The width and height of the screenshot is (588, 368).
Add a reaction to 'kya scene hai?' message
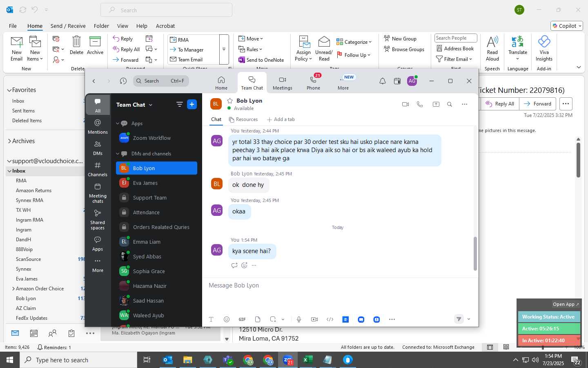tap(244, 265)
